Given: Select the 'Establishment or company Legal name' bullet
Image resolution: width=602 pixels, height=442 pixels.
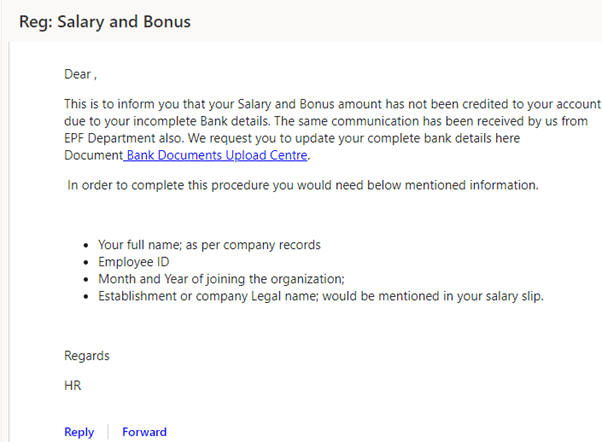Looking at the screenshot, I should (321, 296).
